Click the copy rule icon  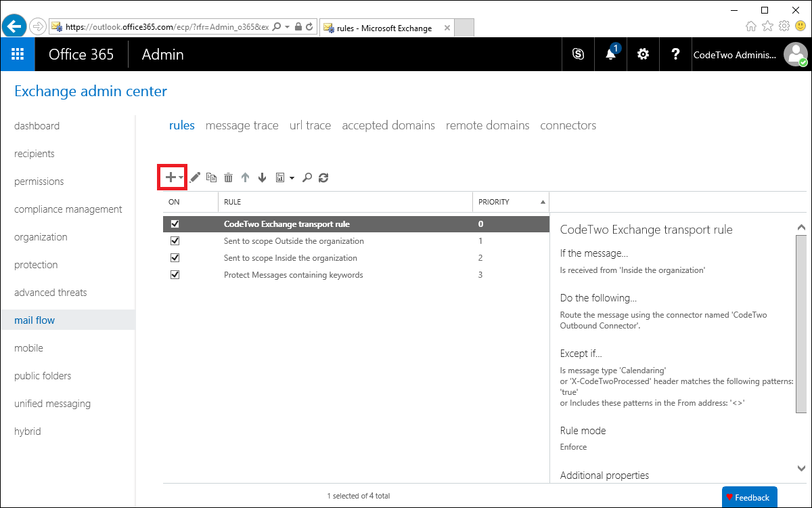[212, 177]
